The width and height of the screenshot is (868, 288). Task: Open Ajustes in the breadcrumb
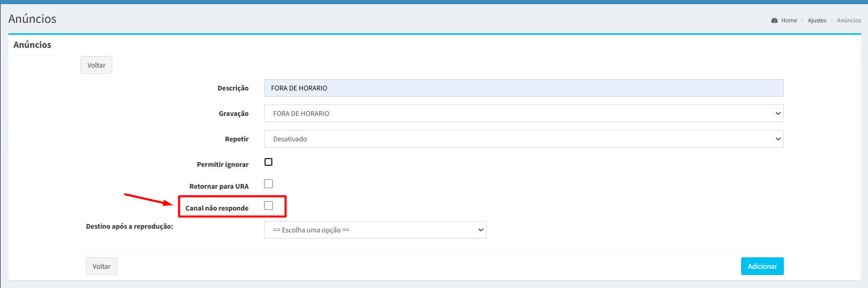tap(817, 20)
